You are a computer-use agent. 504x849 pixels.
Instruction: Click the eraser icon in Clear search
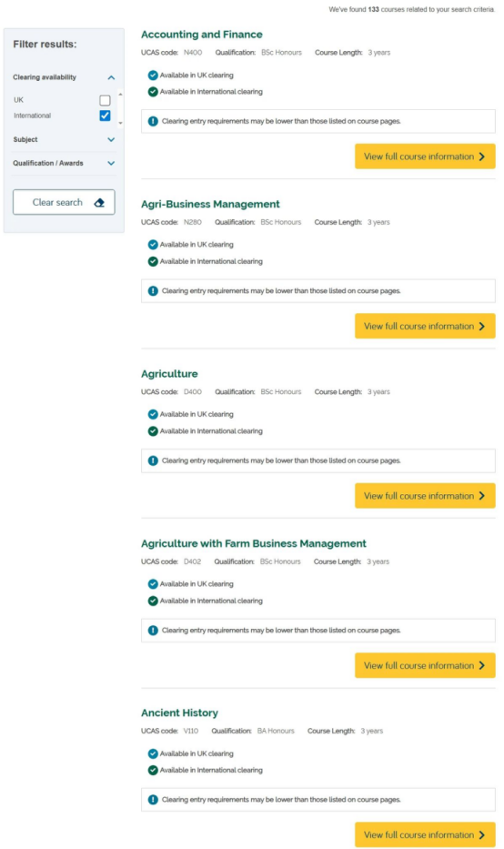99,203
